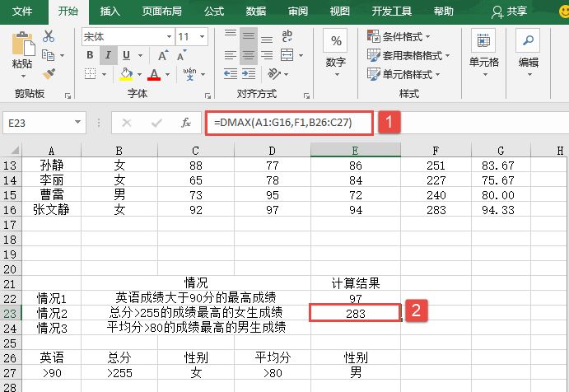Click the Format Painter brush icon
The width and height of the screenshot is (569, 392).
point(49,73)
